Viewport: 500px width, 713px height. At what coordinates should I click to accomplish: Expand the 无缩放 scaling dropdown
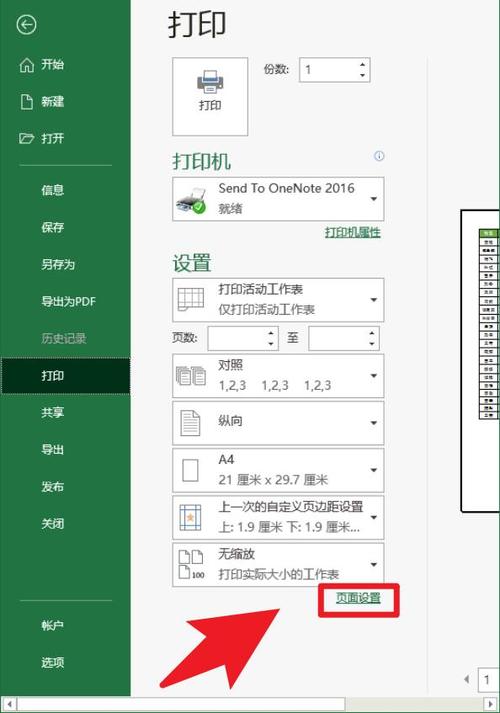click(x=278, y=565)
